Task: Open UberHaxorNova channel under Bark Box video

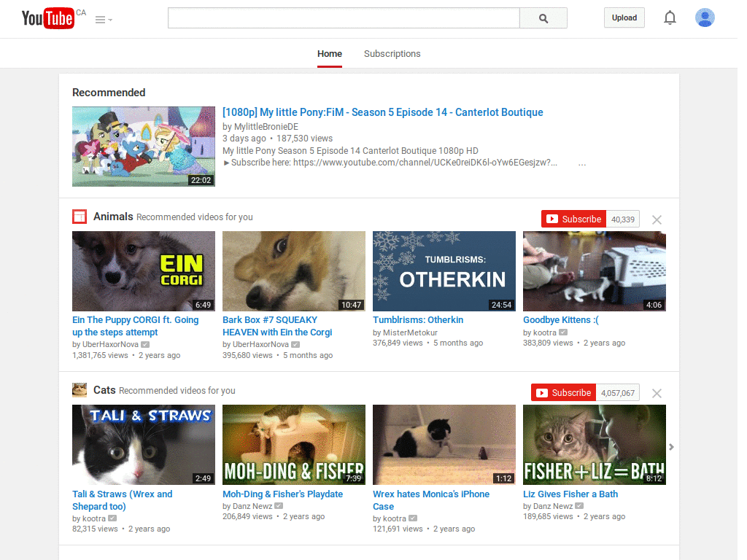Action: [x=260, y=344]
